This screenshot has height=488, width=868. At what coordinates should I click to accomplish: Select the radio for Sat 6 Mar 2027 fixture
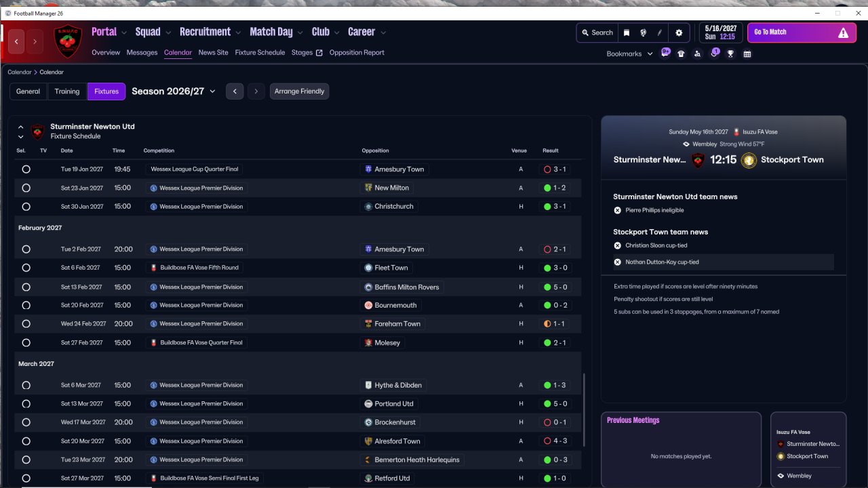tap(26, 385)
